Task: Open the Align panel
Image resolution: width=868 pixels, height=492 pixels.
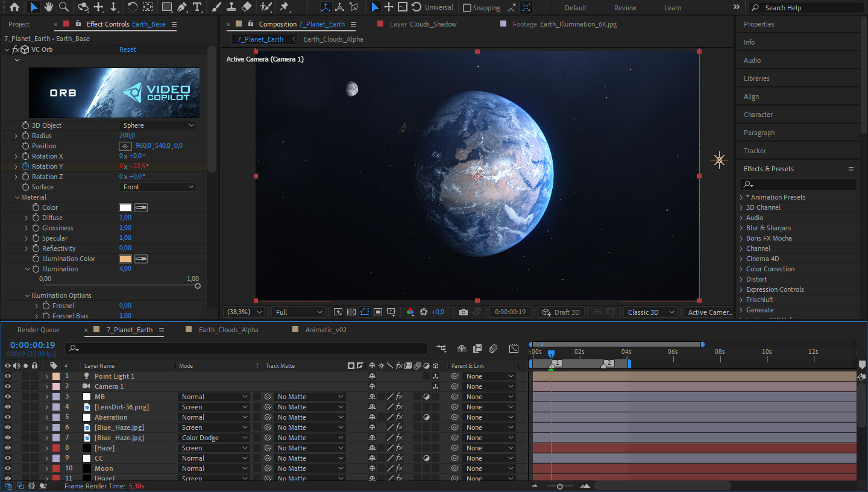Action: (751, 96)
